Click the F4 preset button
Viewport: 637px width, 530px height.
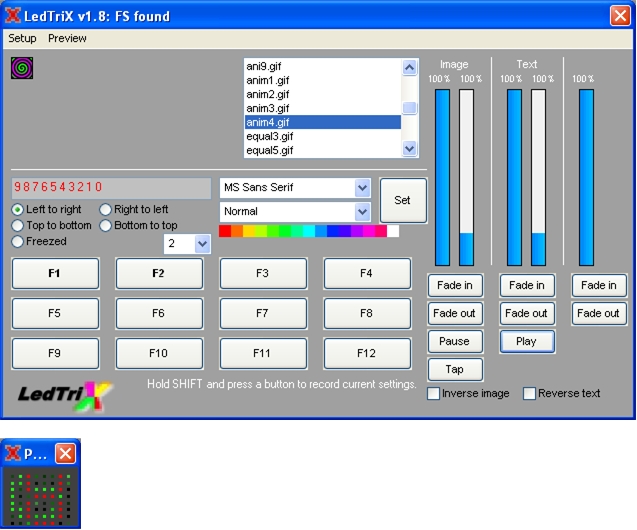(367, 273)
